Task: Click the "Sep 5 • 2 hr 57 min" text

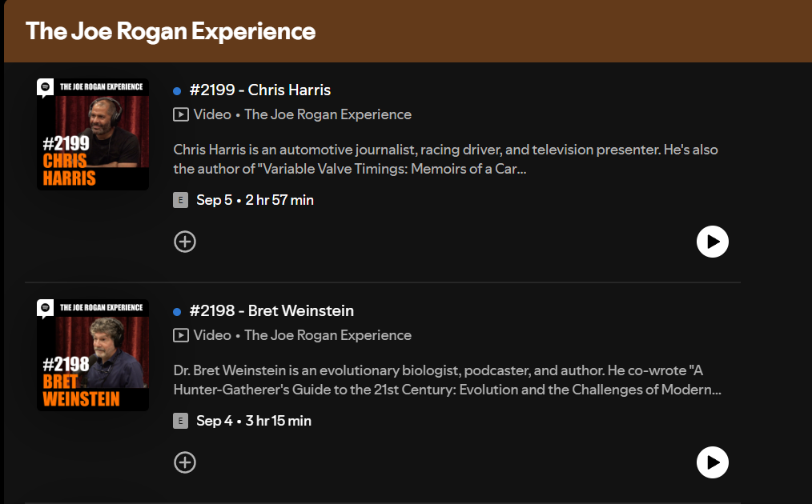Action: (255, 200)
